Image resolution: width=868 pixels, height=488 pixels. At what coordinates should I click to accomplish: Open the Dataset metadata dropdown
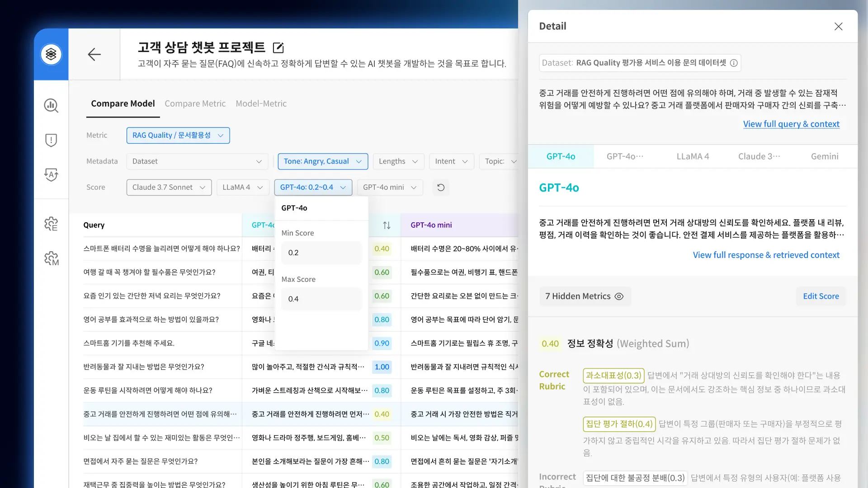pos(197,161)
